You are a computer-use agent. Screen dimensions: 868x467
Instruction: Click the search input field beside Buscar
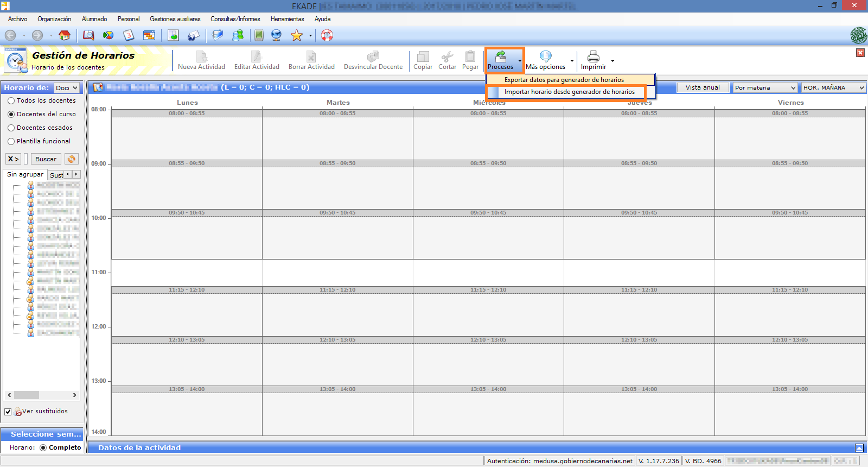(x=25, y=159)
